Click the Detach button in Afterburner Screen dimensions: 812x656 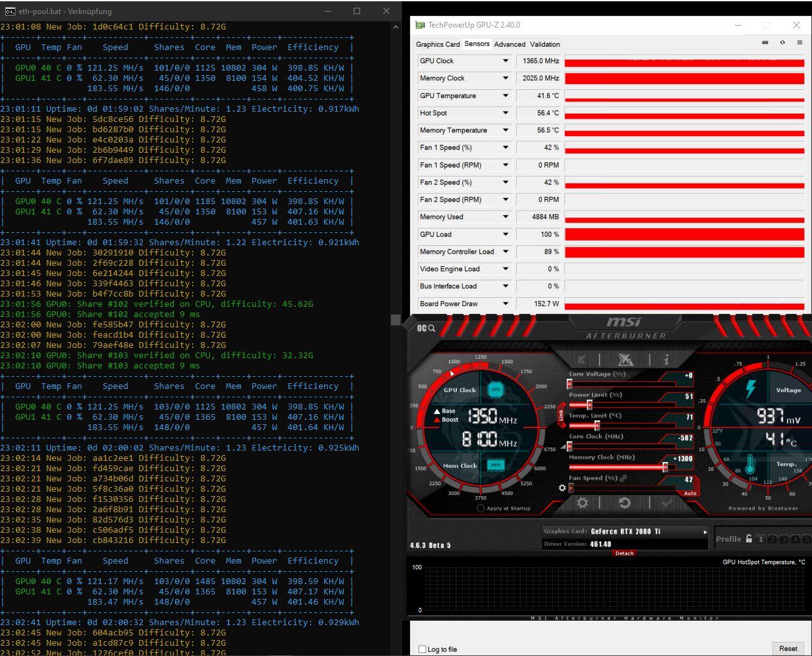click(x=624, y=553)
